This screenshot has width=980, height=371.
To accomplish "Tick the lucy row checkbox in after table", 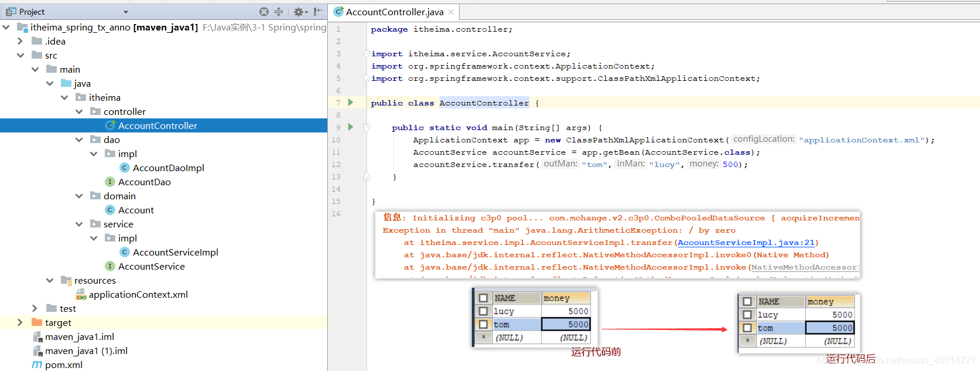I will click(x=747, y=315).
